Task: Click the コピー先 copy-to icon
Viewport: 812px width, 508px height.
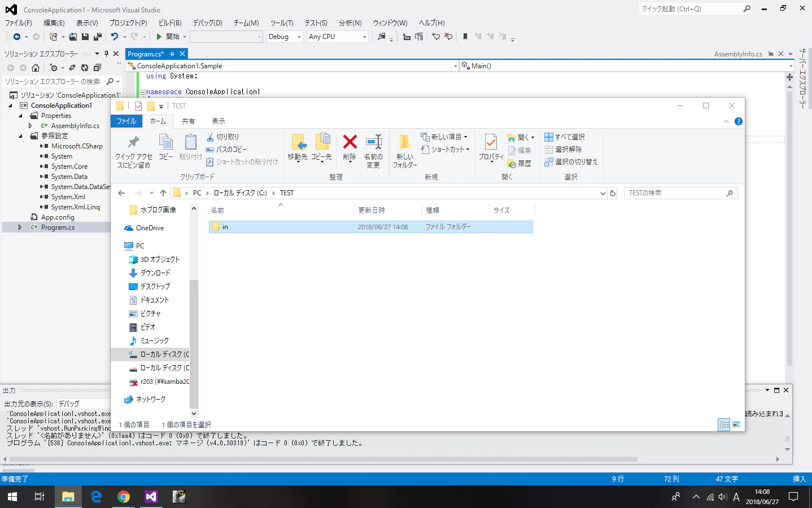Action: point(322,147)
